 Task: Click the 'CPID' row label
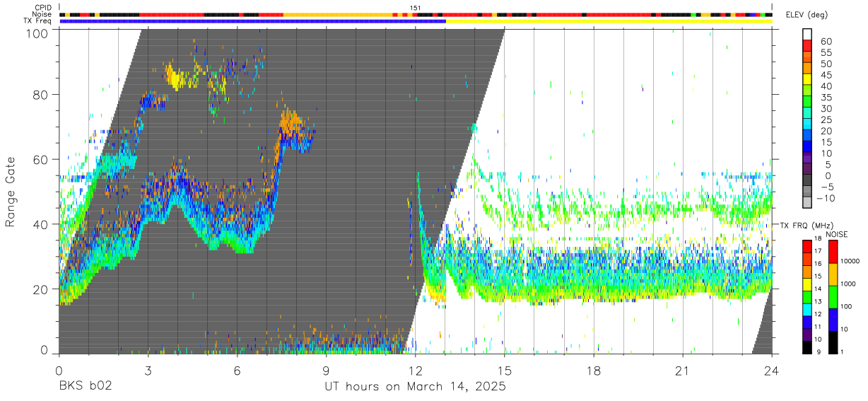click(43, 8)
